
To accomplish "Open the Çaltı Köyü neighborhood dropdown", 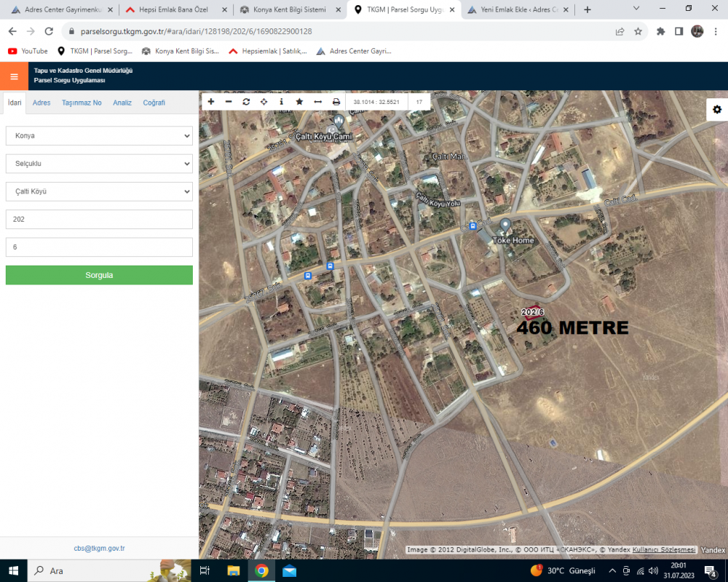I will (99, 191).
